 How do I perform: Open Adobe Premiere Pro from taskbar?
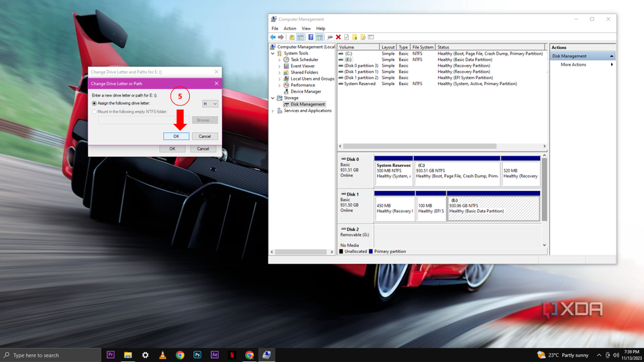[111, 355]
